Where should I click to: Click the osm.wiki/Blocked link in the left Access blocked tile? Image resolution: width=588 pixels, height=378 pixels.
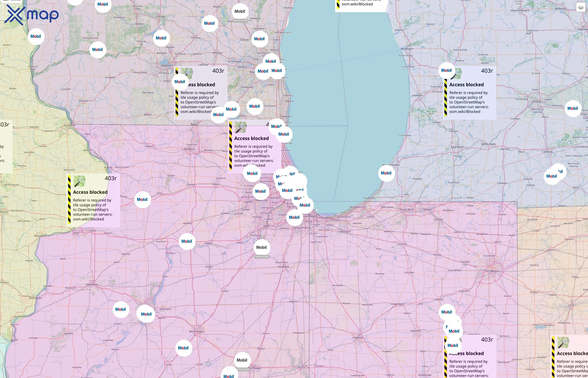[x=88, y=219]
